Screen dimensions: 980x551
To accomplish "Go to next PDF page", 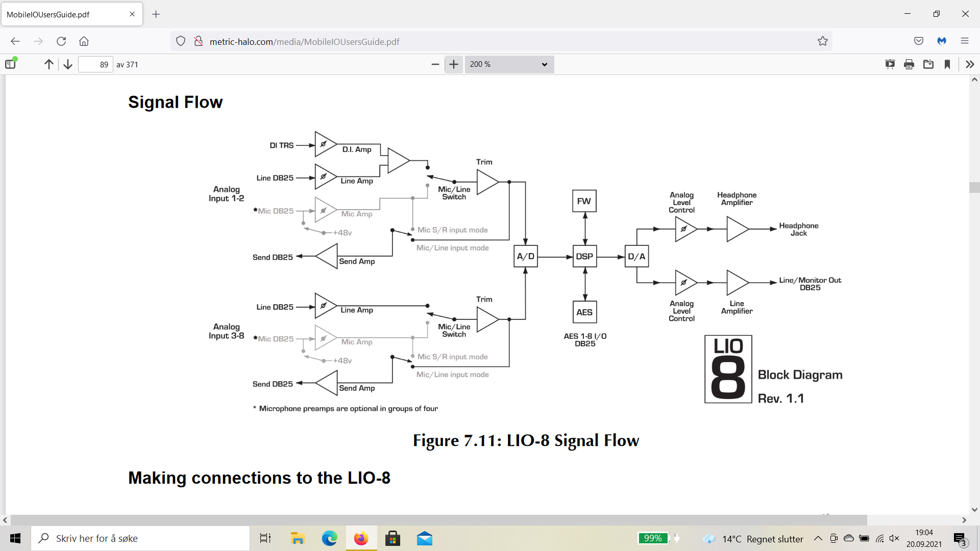I will point(68,64).
